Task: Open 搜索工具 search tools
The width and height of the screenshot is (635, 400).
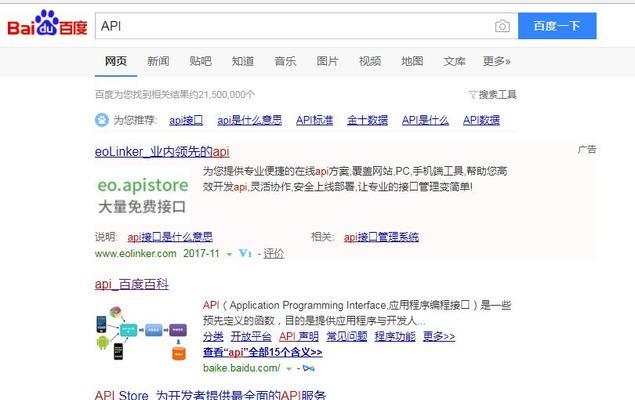Action: point(497,95)
